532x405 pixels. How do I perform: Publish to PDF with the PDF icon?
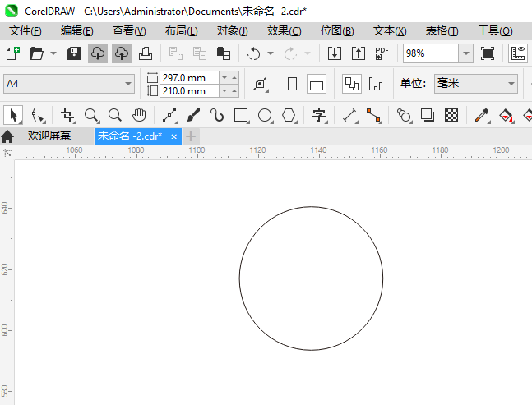(382, 53)
